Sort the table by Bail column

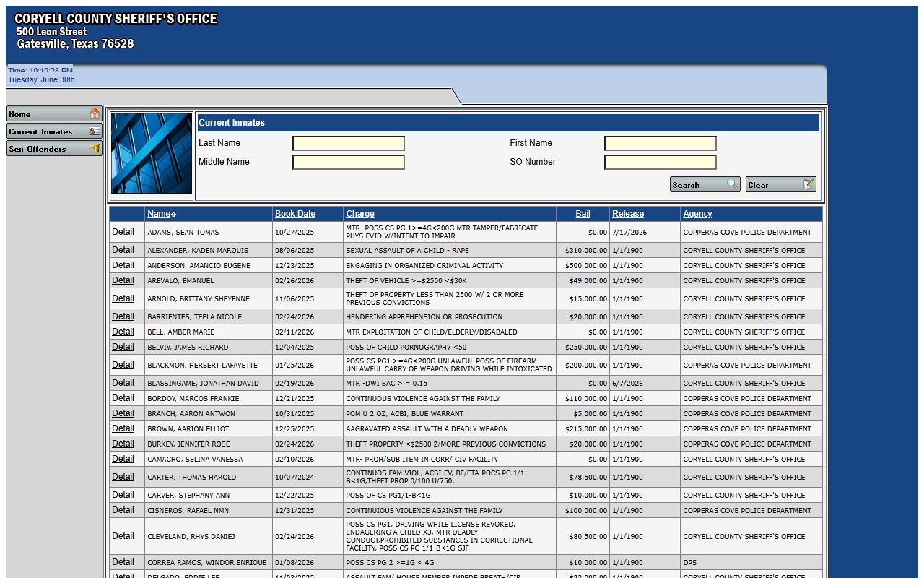click(x=583, y=214)
